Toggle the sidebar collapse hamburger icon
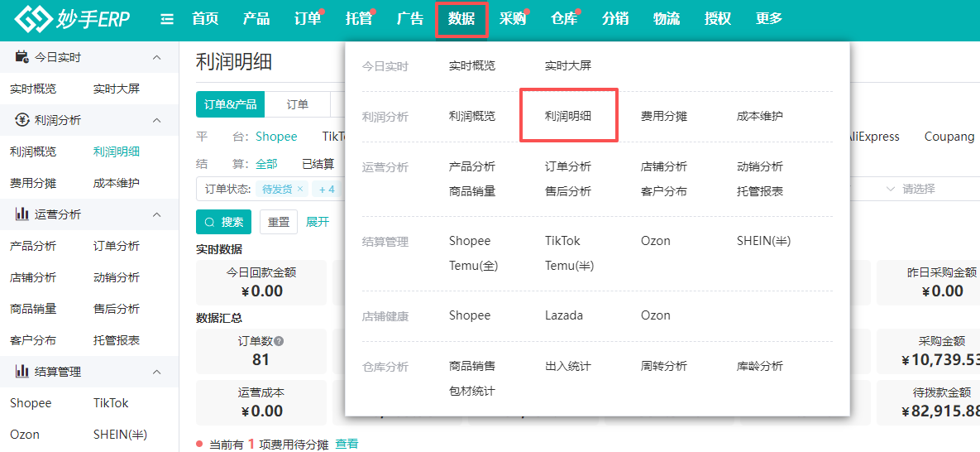 (x=167, y=19)
